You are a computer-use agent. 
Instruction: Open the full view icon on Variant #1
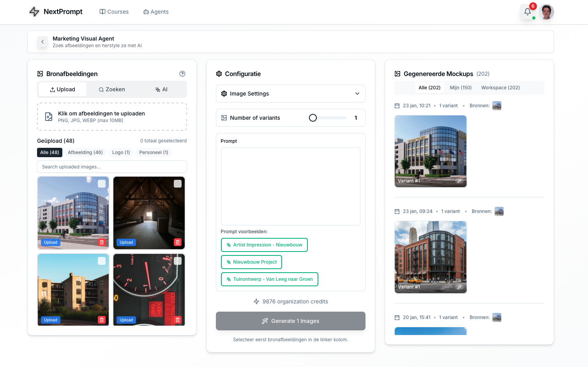pos(459,181)
